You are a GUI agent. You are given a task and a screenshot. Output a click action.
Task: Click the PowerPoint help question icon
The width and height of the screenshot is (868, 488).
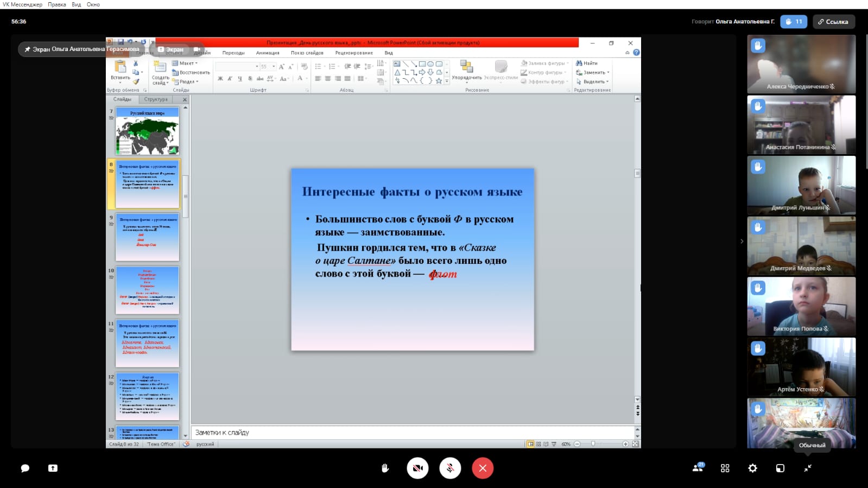pyautogui.click(x=636, y=53)
